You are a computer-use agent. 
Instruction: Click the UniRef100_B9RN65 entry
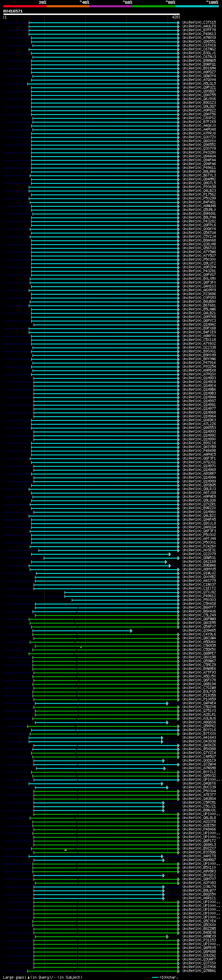pos(199,60)
